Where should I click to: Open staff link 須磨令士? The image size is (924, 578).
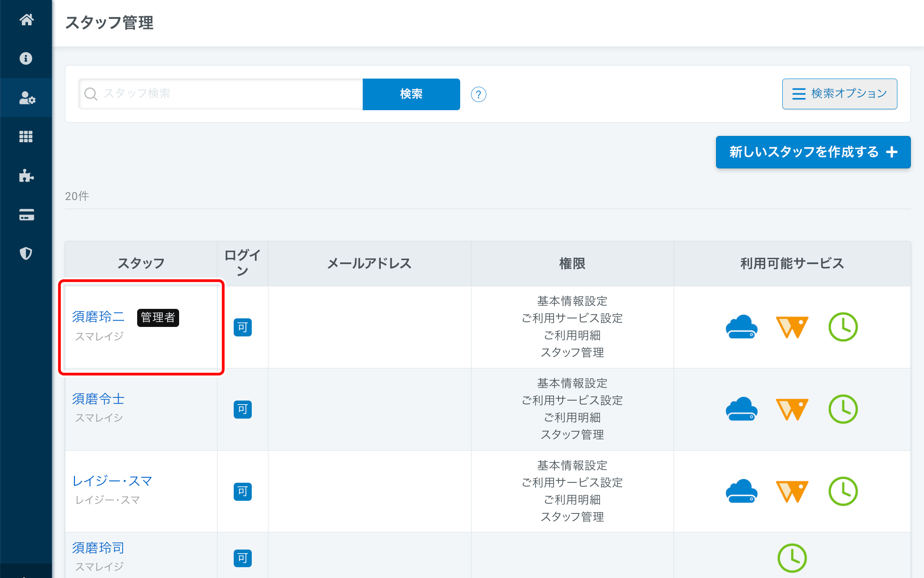point(98,399)
